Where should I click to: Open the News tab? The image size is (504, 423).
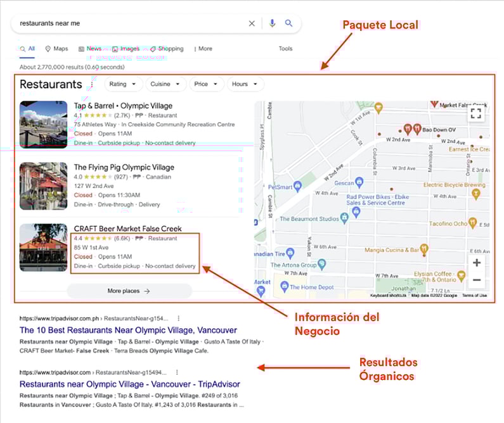pyautogui.click(x=90, y=49)
